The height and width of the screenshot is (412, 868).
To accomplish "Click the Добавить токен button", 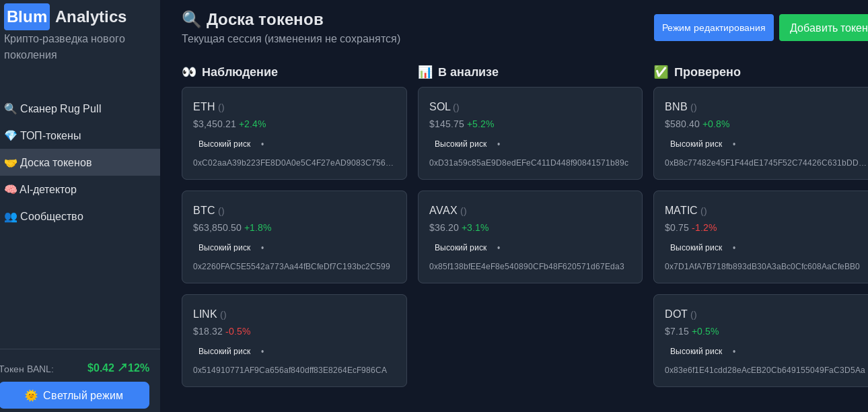I will (824, 28).
